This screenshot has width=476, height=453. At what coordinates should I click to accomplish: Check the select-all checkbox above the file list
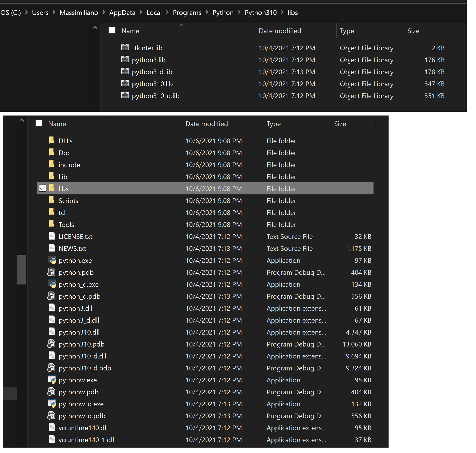pos(39,123)
